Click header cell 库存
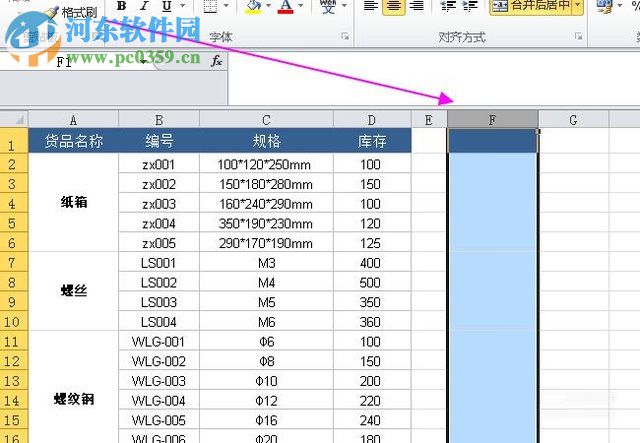Image resolution: width=640 pixels, height=443 pixels. click(372, 141)
